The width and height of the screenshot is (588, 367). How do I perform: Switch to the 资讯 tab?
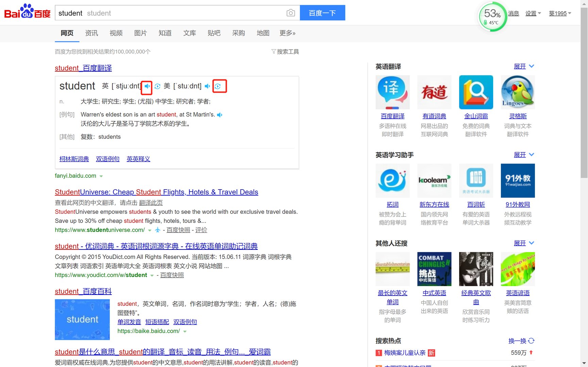tap(91, 33)
